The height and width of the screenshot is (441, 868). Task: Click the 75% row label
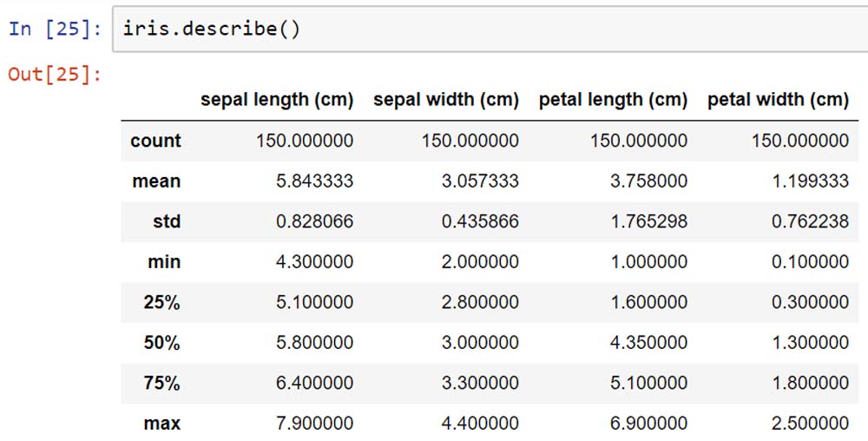click(x=161, y=383)
